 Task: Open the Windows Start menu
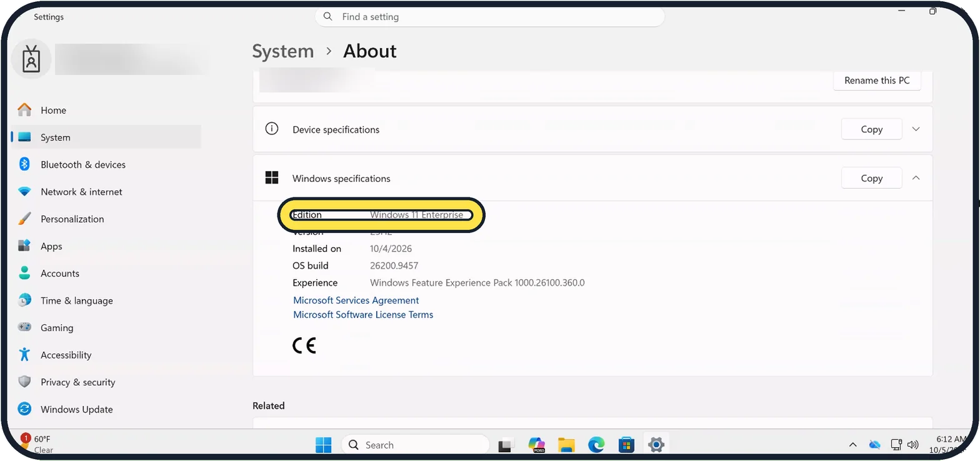click(x=324, y=445)
